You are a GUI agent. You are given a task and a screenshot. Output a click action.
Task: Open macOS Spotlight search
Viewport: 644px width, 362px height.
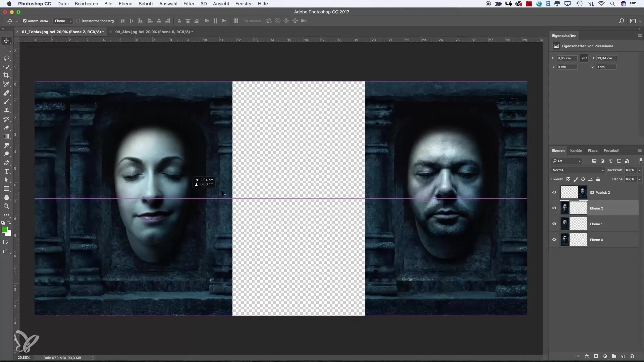click(x=612, y=4)
